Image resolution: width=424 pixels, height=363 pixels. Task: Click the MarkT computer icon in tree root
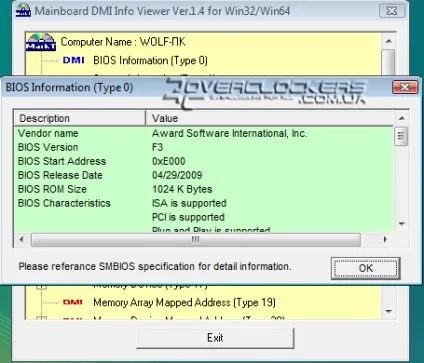[41, 42]
